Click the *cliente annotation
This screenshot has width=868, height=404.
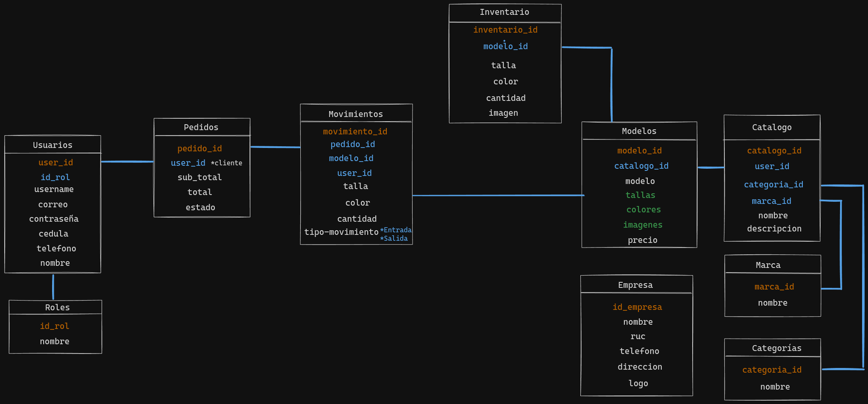[x=227, y=163]
